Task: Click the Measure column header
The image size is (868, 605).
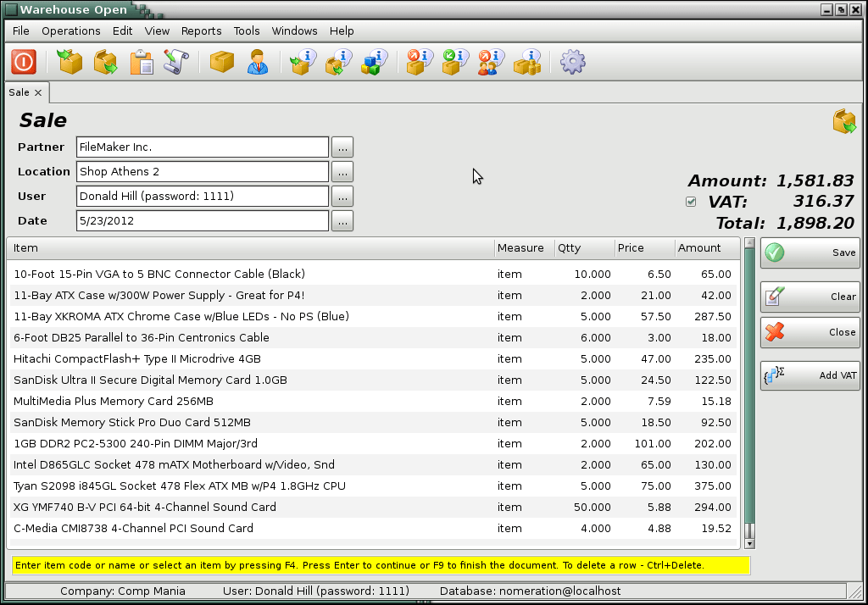Action: coord(524,248)
